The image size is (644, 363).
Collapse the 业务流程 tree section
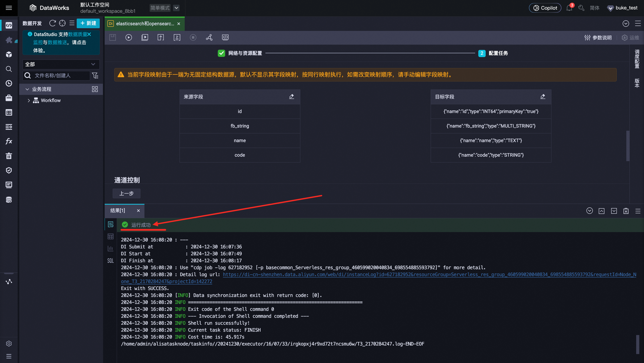27,89
